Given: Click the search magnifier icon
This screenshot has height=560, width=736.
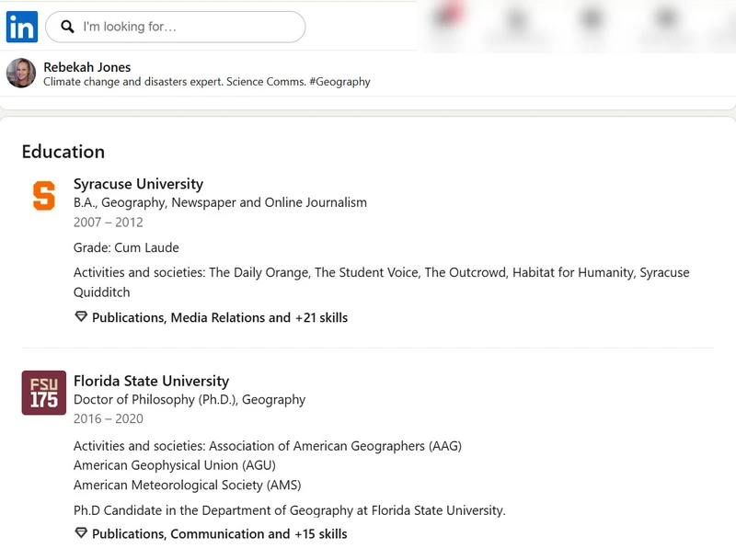Looking at the screenshot, I should [x=67, y=27].
